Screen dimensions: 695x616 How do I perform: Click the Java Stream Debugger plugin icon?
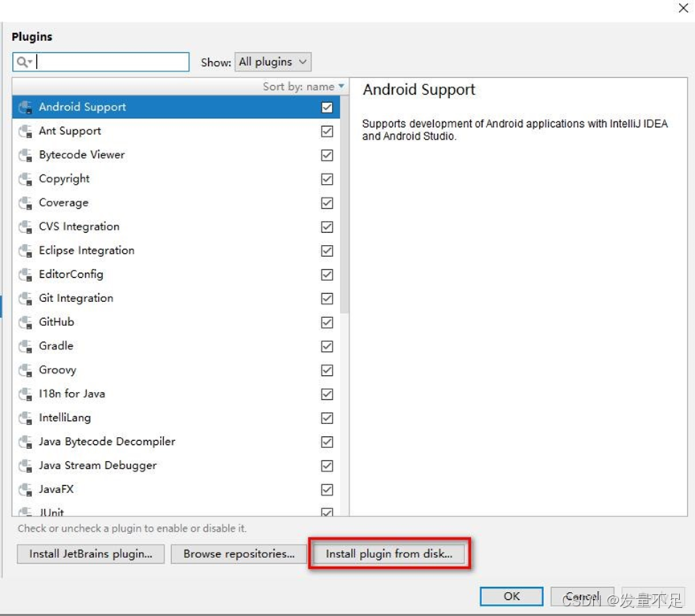coord(25,466)
